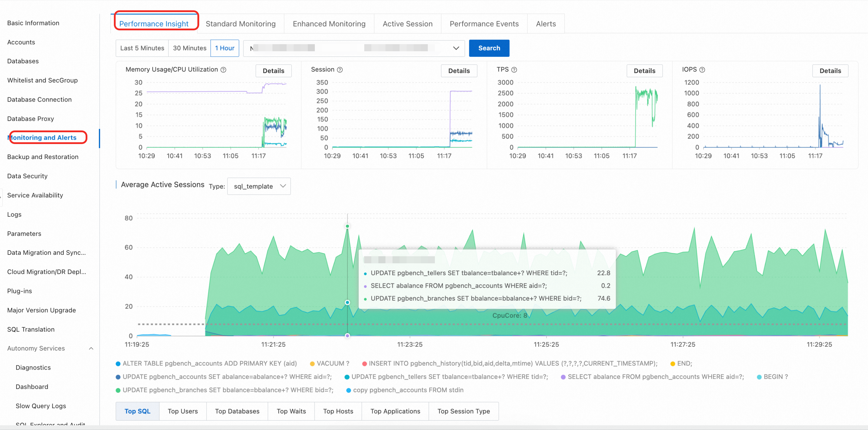The image size is (868, 430).
Task: Switch to the Enhanced Monitoring tab
Action: (329, 24)
